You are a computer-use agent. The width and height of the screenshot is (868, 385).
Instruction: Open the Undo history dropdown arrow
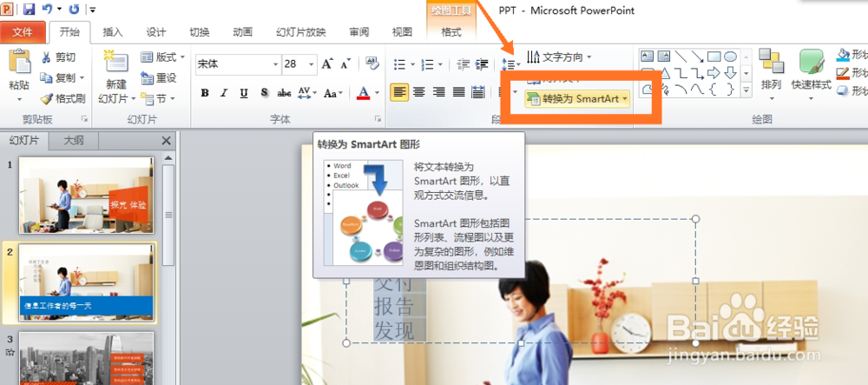(59, 9)
